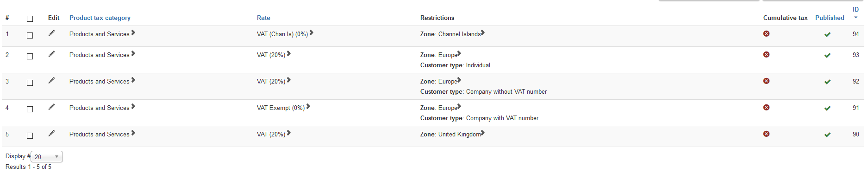Open the Display # 20 dropdown

coord(47,157)
